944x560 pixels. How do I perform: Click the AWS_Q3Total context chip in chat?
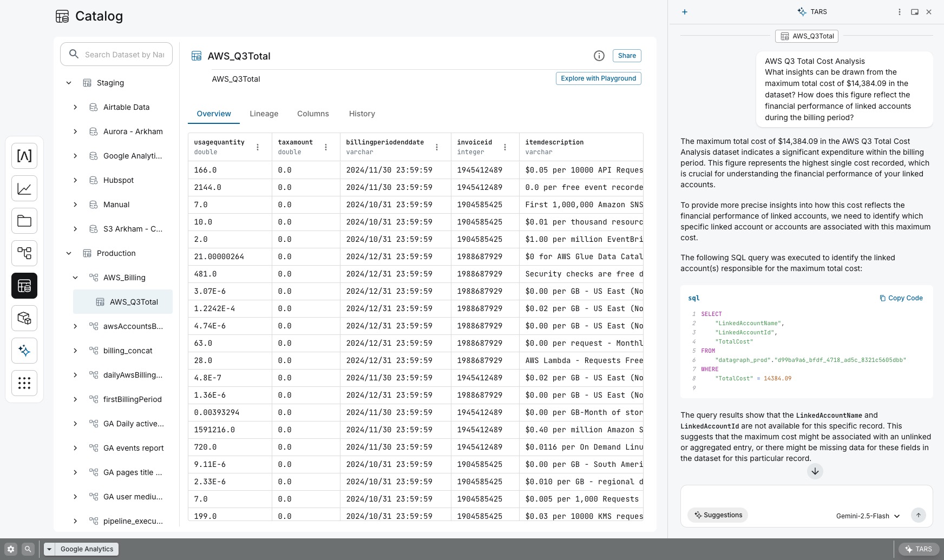pos(807,36)
